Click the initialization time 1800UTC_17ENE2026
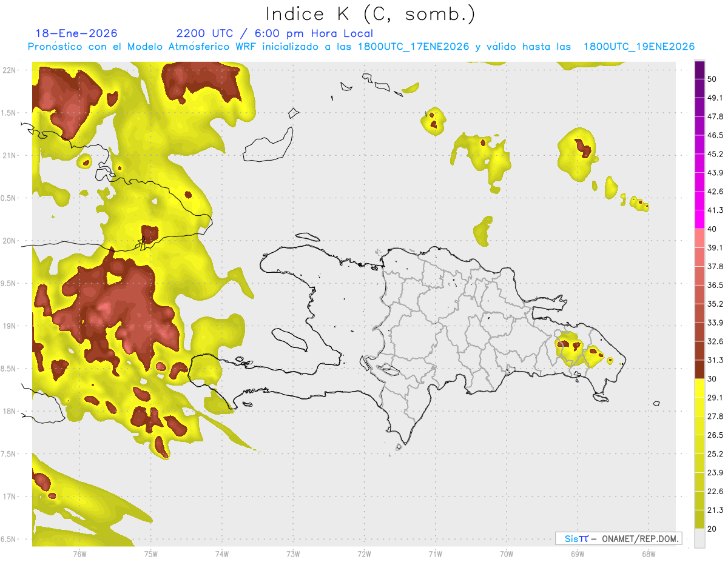This screenshot has height=562, width=728. tap(413, 47)
